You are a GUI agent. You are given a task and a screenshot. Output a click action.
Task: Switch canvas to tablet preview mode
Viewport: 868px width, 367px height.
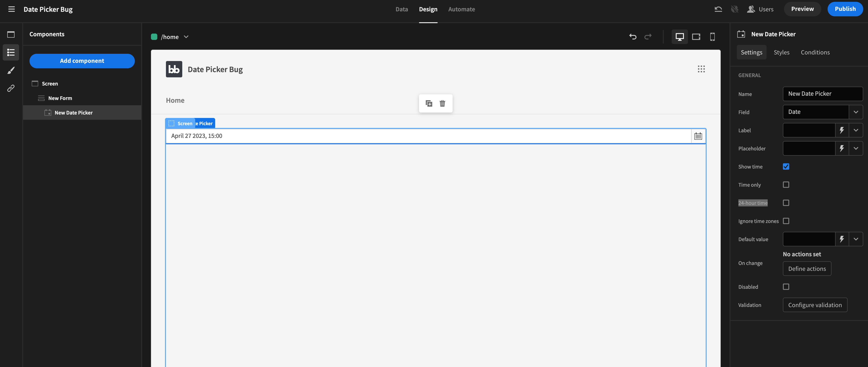click(696, 37)
